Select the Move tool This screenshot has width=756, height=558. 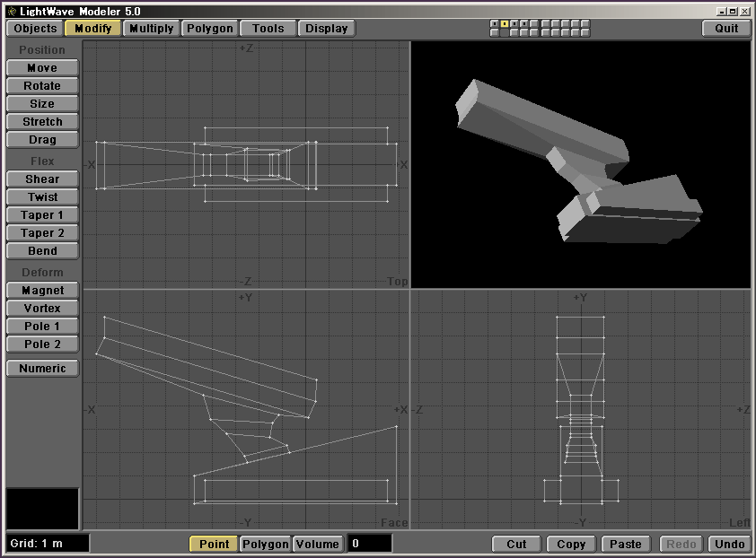click(x=42, y=68)
